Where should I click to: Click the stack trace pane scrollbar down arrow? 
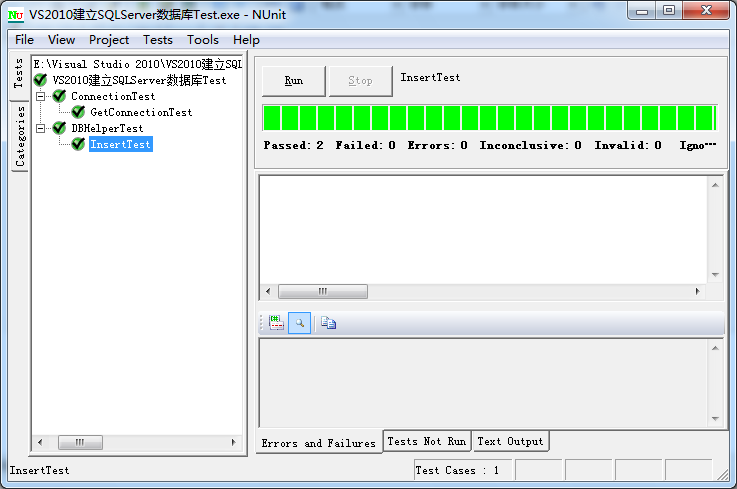click(x=715, y=418)
